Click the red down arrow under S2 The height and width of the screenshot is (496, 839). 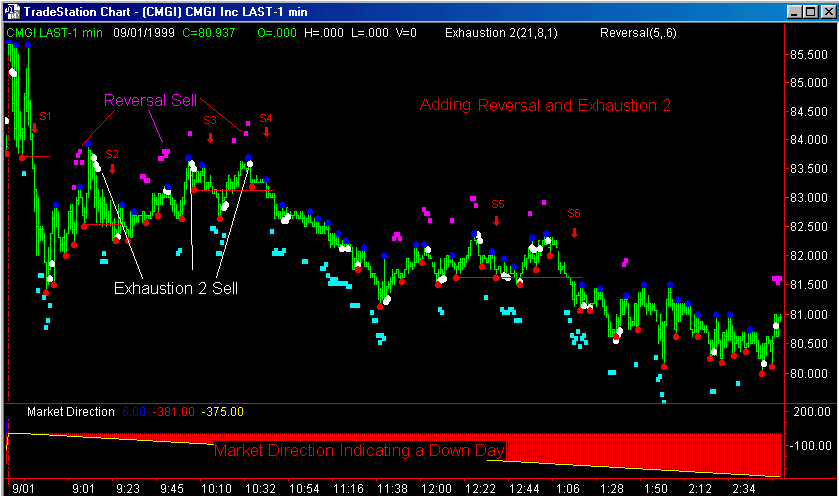click(x=112, y=169)
